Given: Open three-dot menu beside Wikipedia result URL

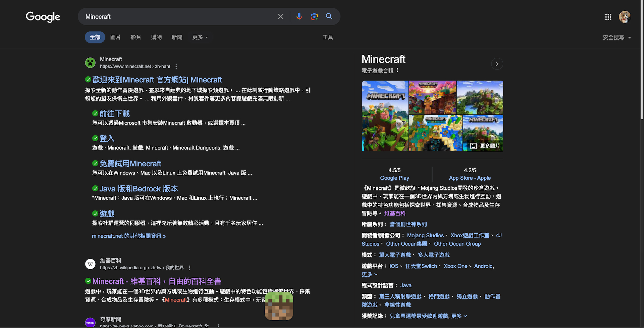Looking at the screenshot, I should 190,268.
